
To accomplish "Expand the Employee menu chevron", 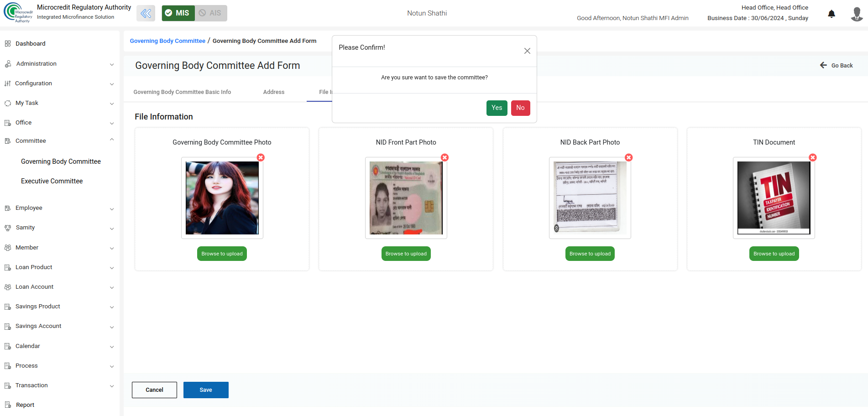I will point(112,209).
